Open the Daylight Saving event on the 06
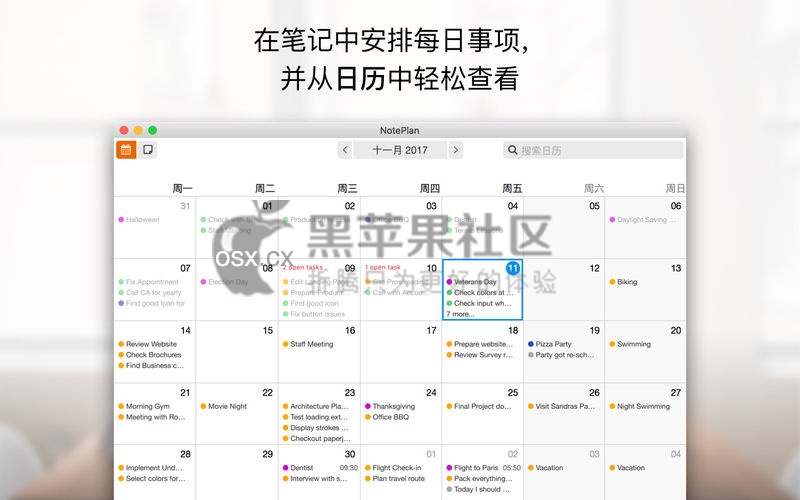Screen dimensions: 800x500 tap(643, 219)
